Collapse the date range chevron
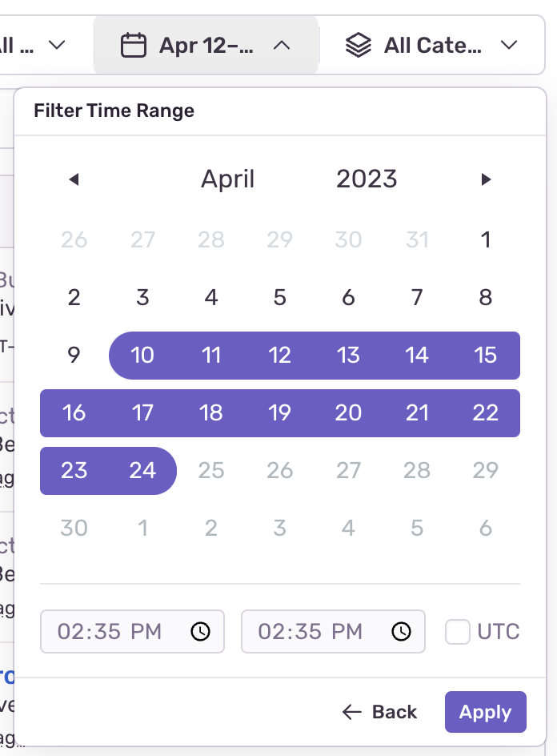The image size is (557, 756). point(282,46)
